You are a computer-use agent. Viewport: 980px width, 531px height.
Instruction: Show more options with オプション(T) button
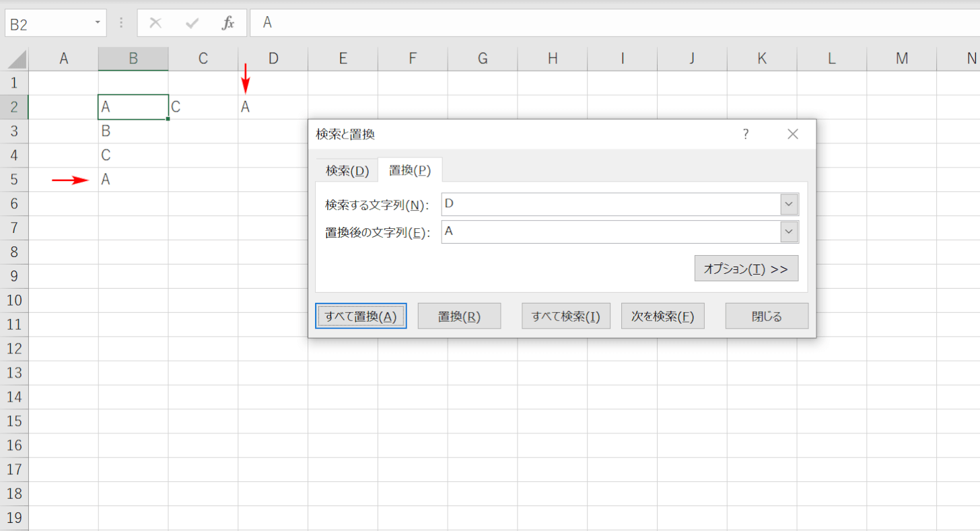tap(746, 269)
